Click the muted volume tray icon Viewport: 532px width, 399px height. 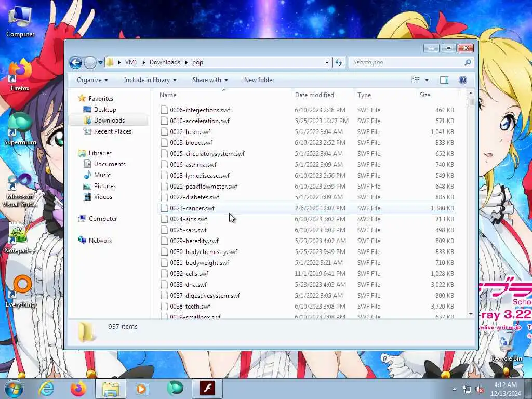click(480, 390)
